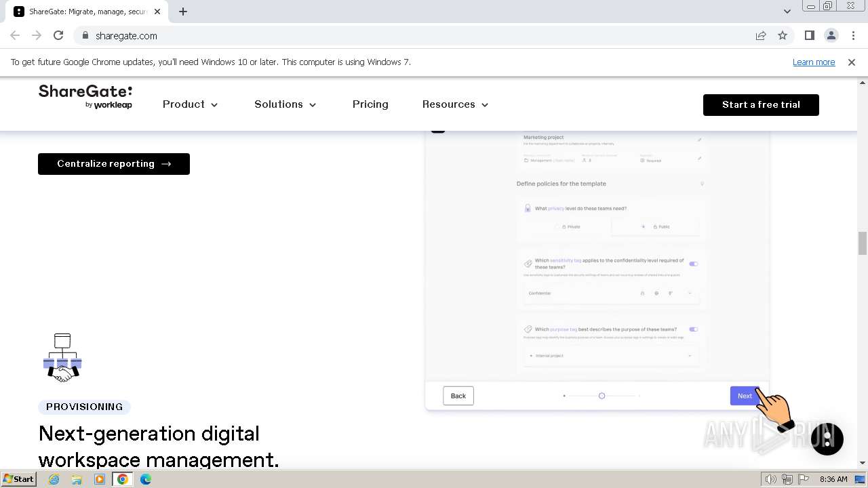Click Show desktop tray button
This screenshot has width=868, height=488.
tap(861, 479)
